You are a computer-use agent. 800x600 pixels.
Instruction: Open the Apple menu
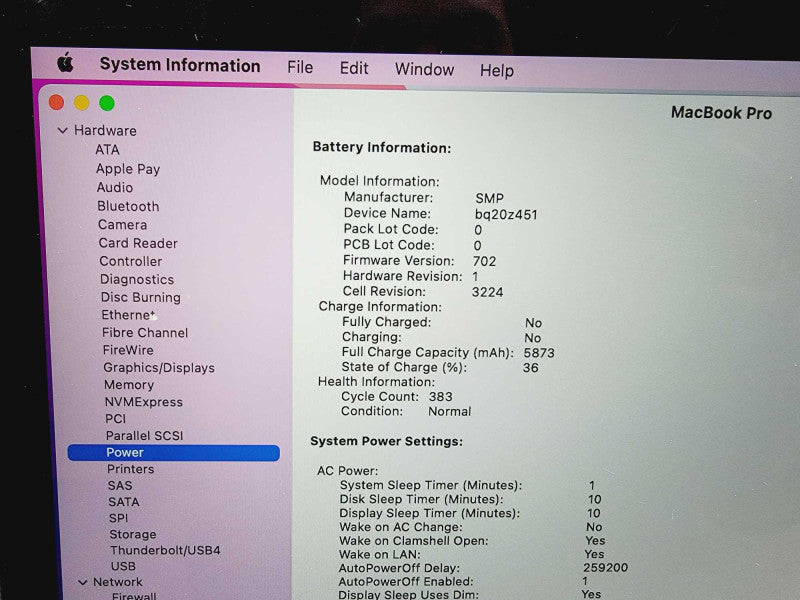coord(65,63)
